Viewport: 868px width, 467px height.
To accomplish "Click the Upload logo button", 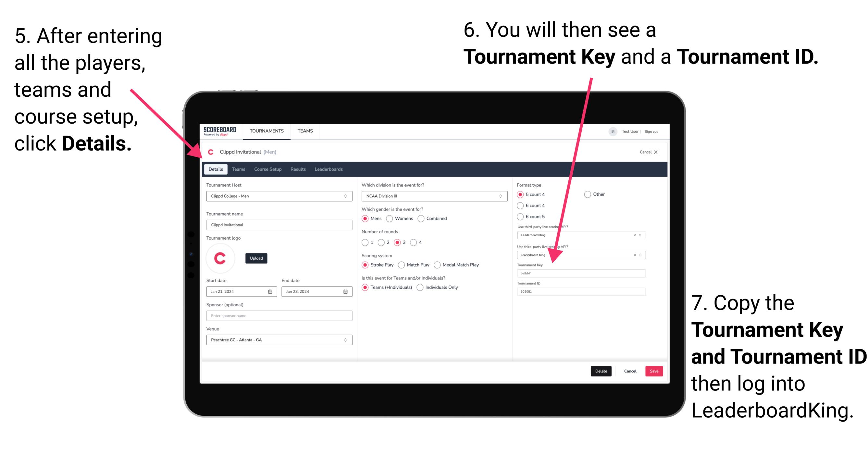I will coord(256,258).
